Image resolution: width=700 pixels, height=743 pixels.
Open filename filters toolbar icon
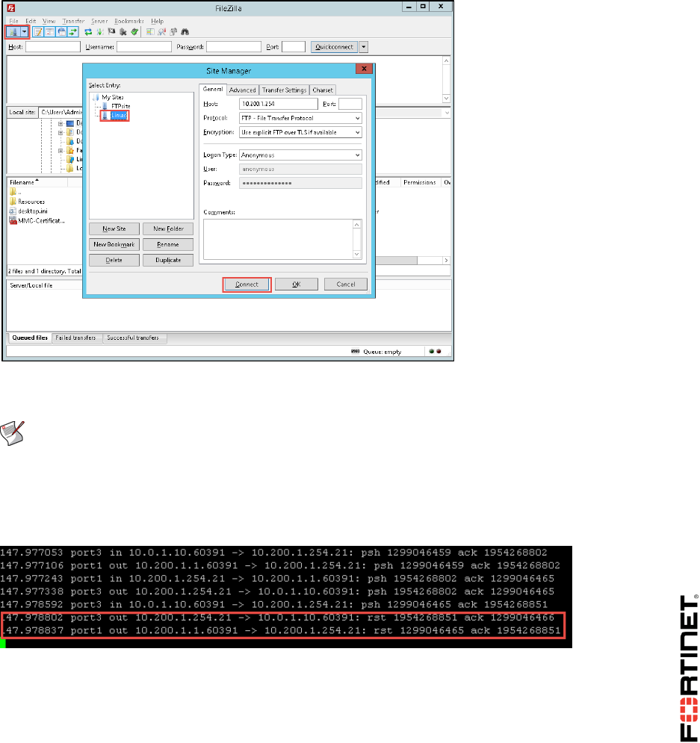150,32
